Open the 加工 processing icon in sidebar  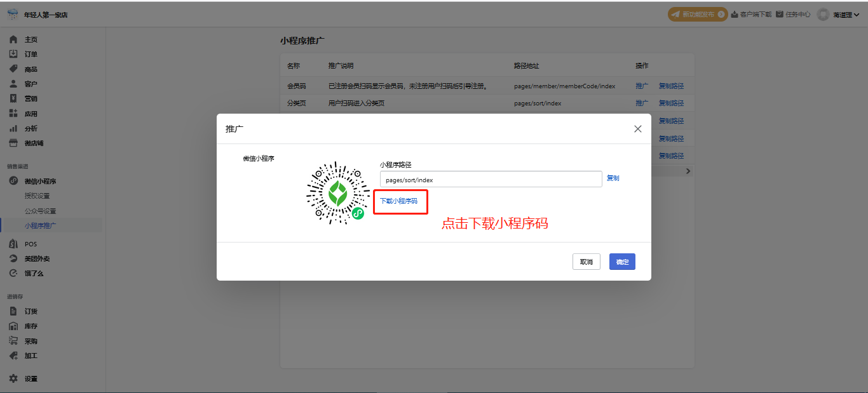(x=13, y=356)
